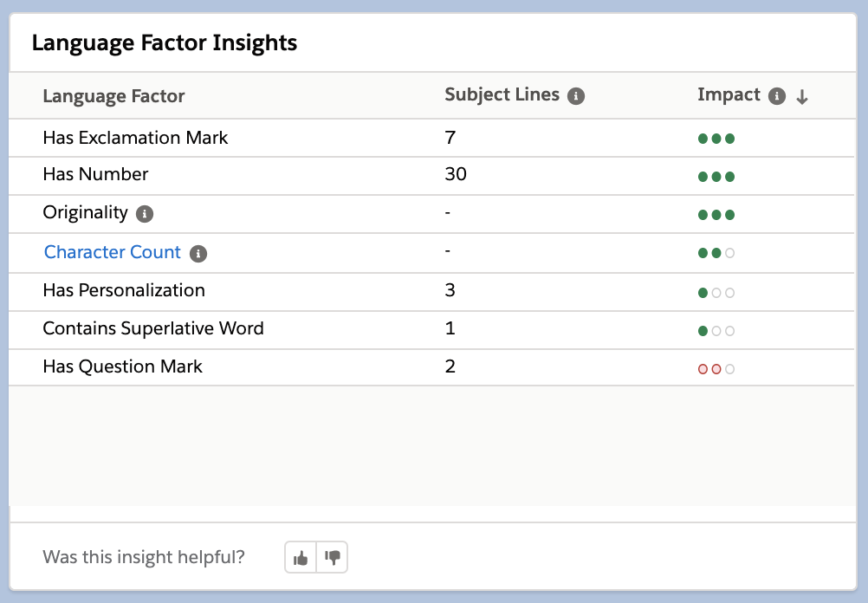868x603 pixels.
Task: Click the Language Factor Insights title
Action: pos(165,42)
